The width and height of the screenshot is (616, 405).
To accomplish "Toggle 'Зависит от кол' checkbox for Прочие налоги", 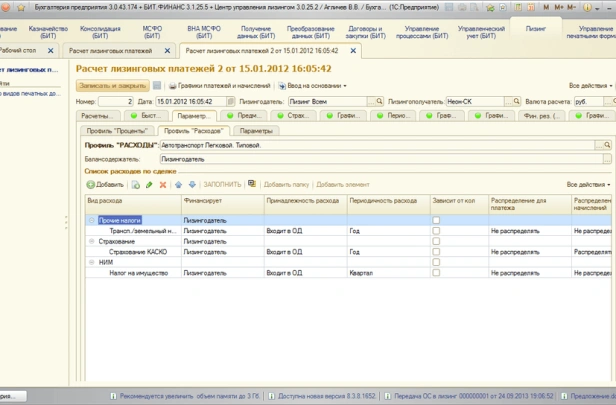I will [436, 218].
